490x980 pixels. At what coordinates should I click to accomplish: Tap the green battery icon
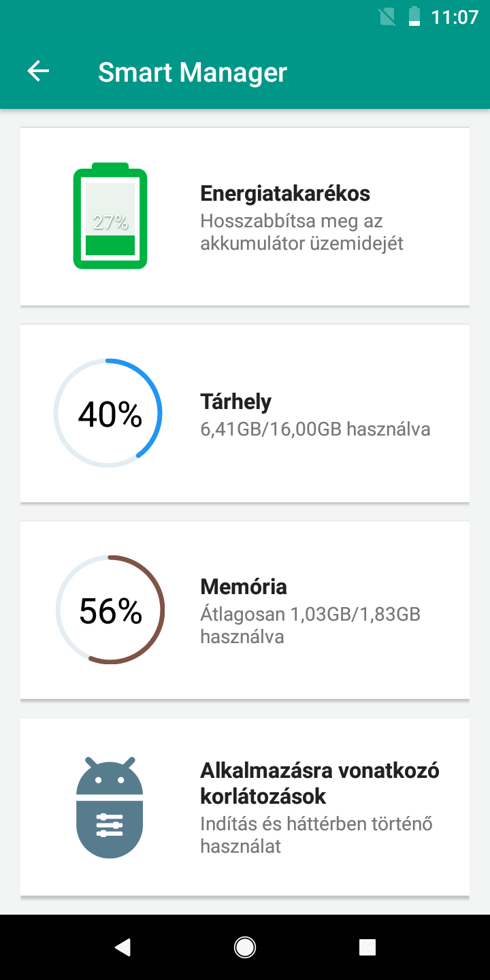point(110,216)
